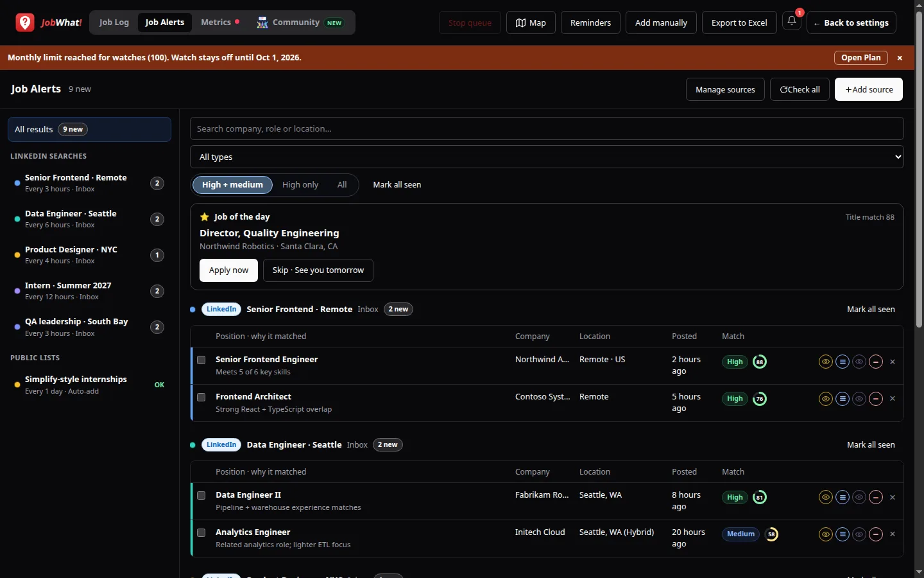Image resolution: width=924 pixels, height=578 pixels.
Task: Dismiss the Senior Frontend Engineer row with X
Action: point(893,362)
